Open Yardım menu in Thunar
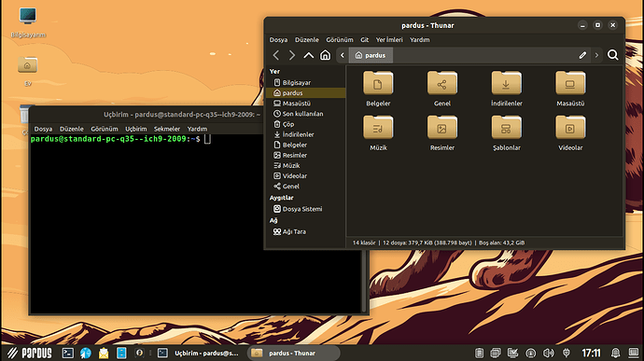This screenshot has width=644, height=361. click(x=420, y=40)
